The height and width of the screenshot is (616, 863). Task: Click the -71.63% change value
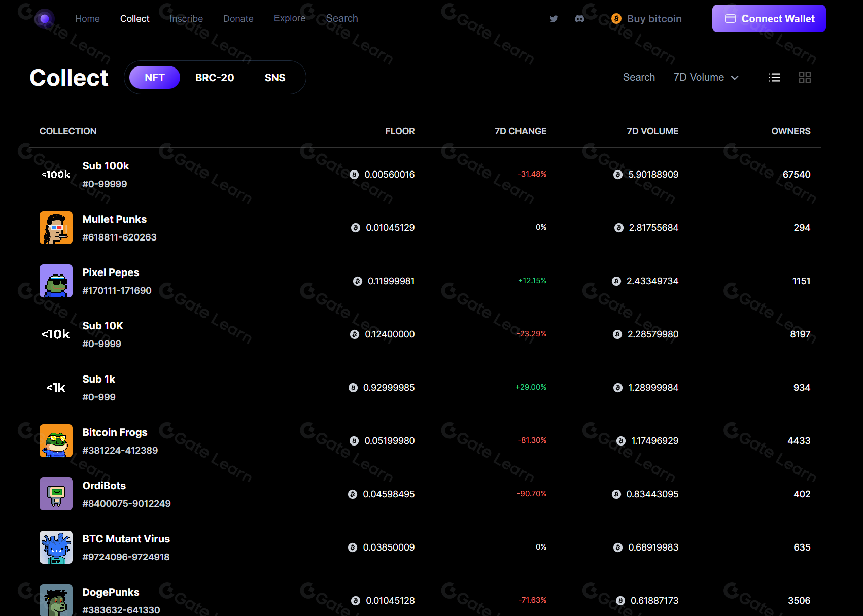[532, 600]
